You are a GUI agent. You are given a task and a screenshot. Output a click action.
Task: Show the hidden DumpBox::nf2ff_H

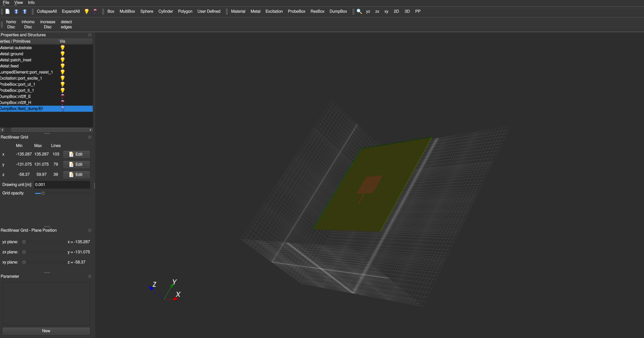[x=62, y=102]
